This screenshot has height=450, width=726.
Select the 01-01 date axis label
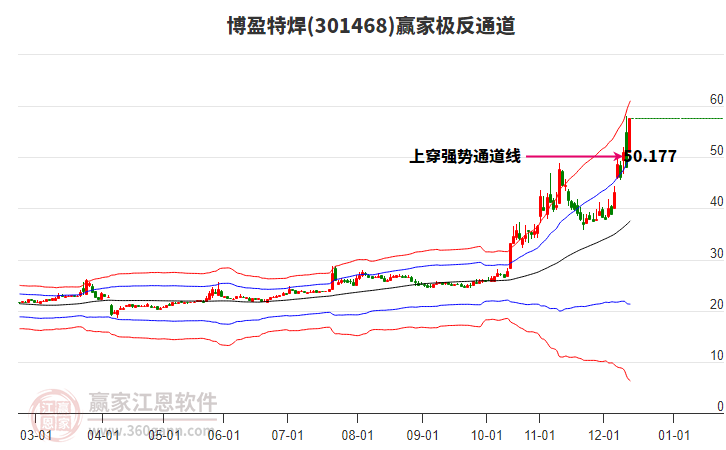click(x=674, y=436)
